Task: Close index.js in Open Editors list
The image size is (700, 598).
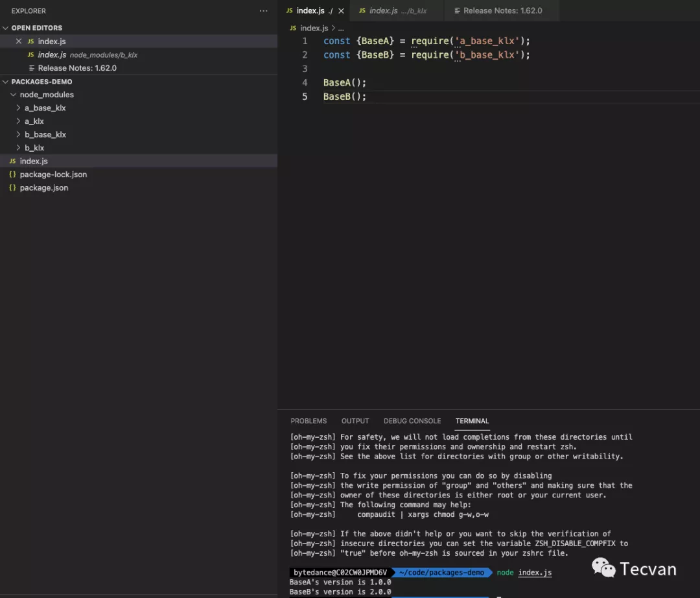Action: pos(19,42)
